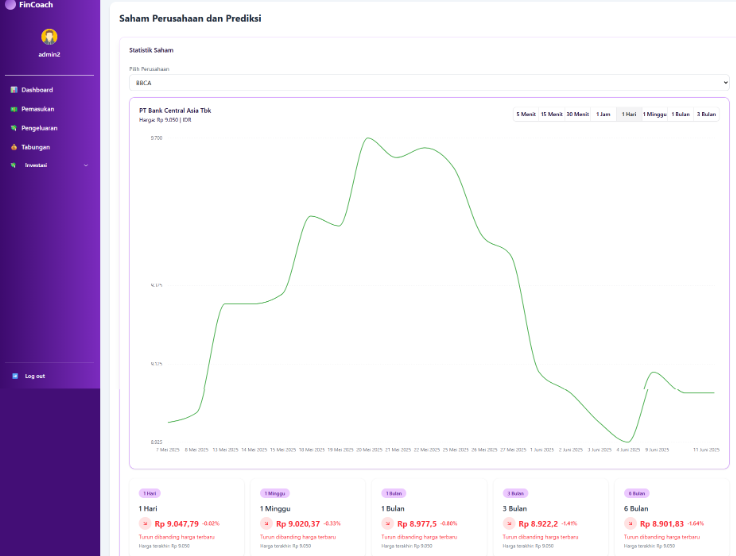The width and height of the screenshot is (736, 556).
Task: Select the Pemasukan money icon
Action: [x=14, y=109]
